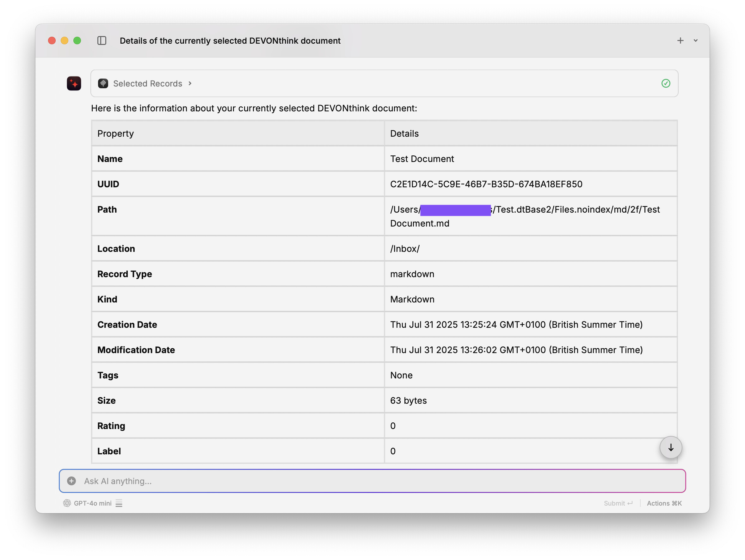Click the green success checkmark icon

(x=666, y=83)
